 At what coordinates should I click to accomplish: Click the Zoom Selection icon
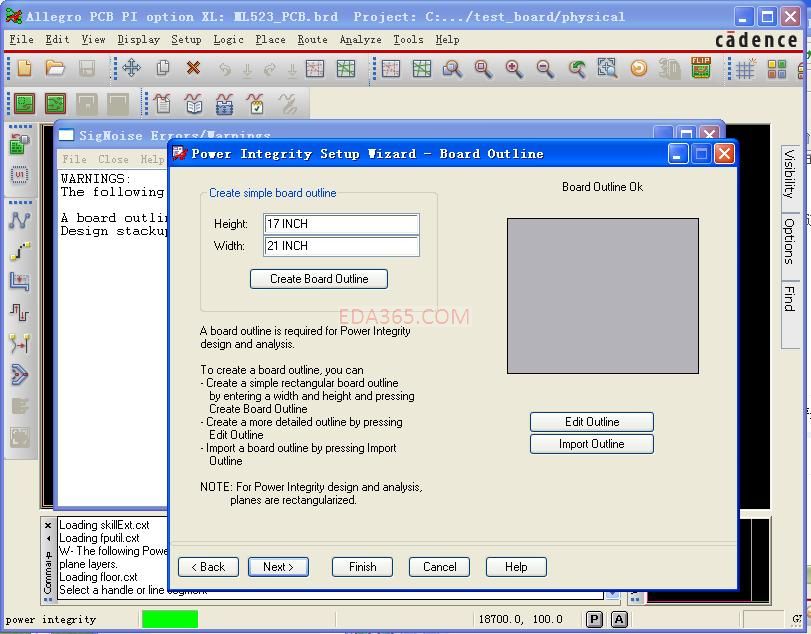coord(608,69)
